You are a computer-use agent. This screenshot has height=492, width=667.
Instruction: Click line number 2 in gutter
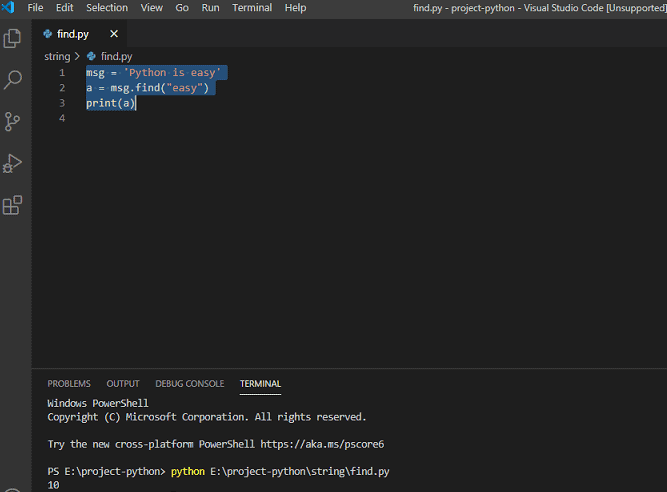coord(62,88)
